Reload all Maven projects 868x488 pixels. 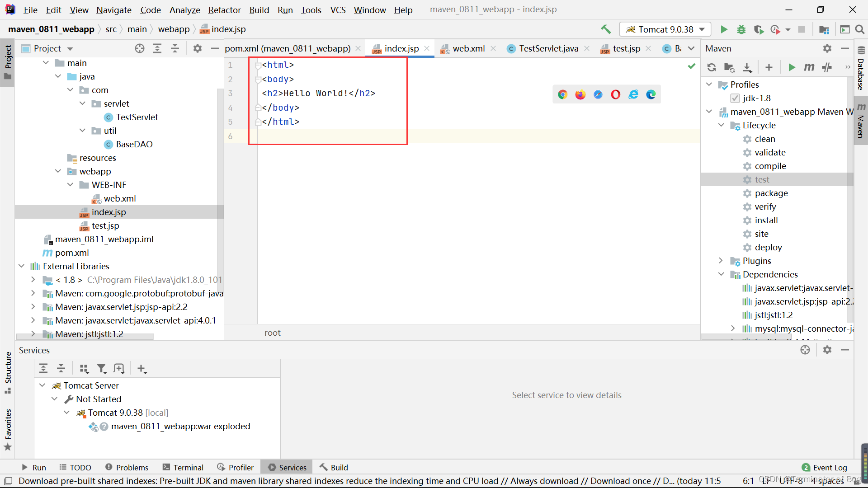tap(712, 67)
